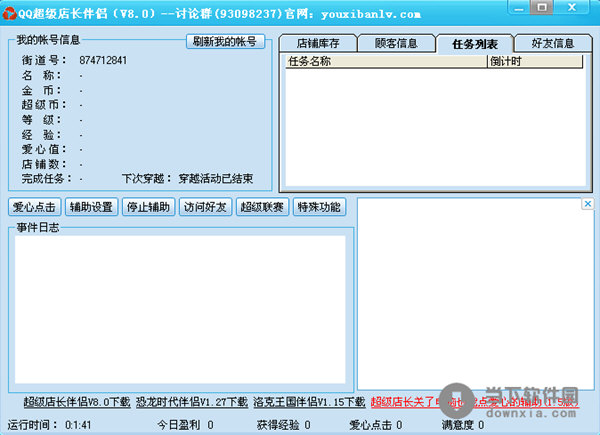Image resolution: width=600 pixels, height=435 pixels.
Task: Click the 倒计时 column header
Action: click(535, 62)
